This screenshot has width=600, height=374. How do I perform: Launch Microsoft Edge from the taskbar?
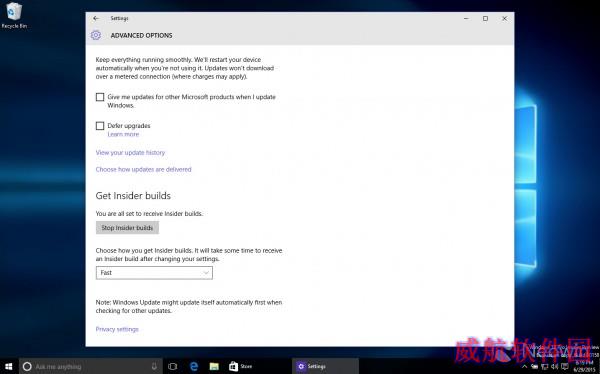[x=194, y=366]
